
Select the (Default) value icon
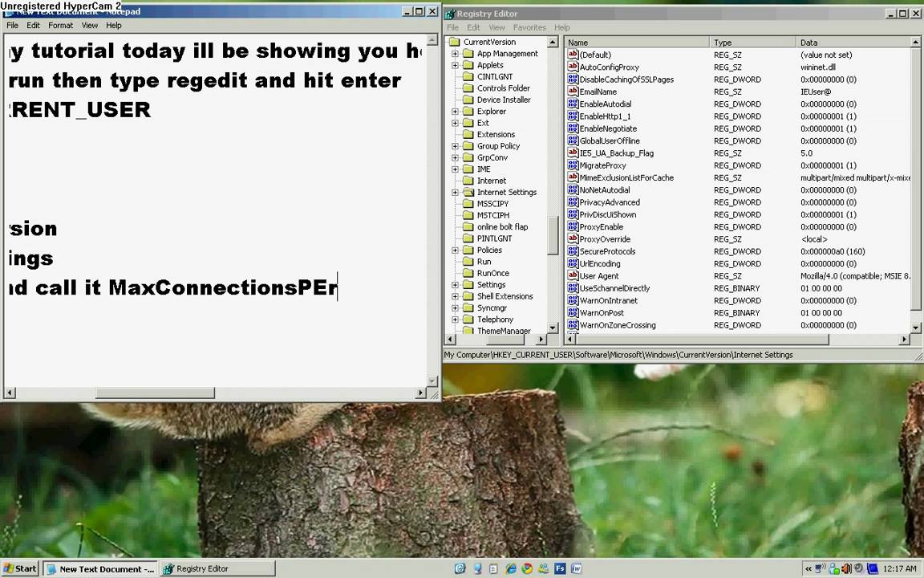click(573, 55)
